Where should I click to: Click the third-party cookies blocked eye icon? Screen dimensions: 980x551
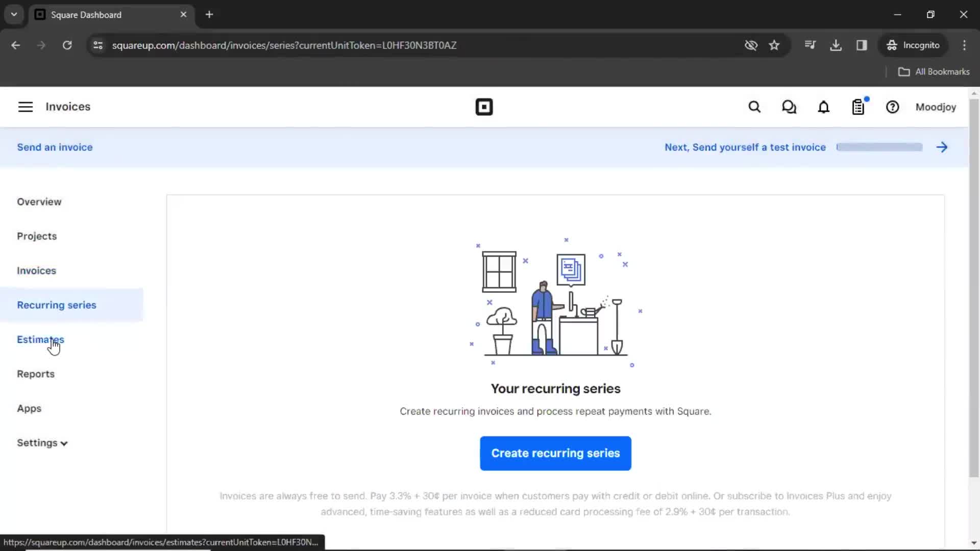[x=751, y=45]
